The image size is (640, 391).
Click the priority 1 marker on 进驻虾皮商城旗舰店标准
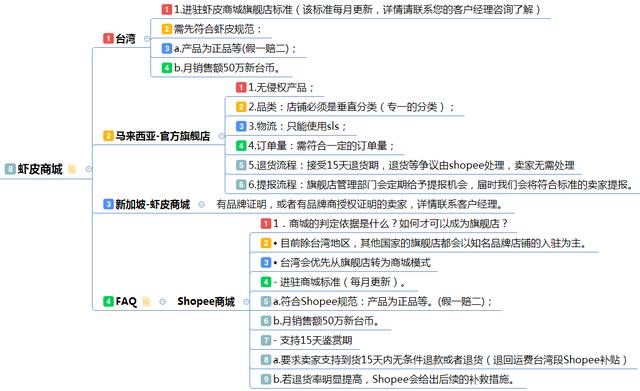coord(167,9)
